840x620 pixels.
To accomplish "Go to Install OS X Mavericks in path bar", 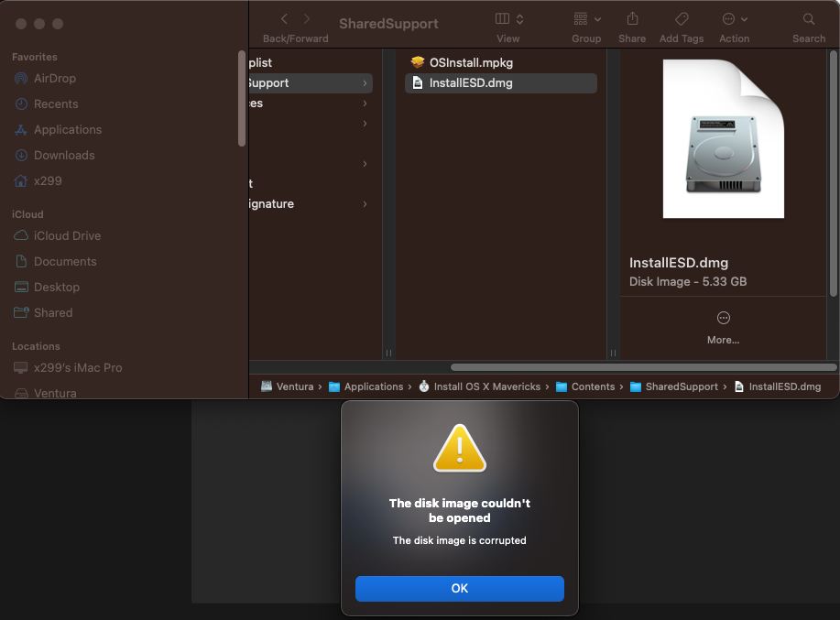I will point(480,386).
